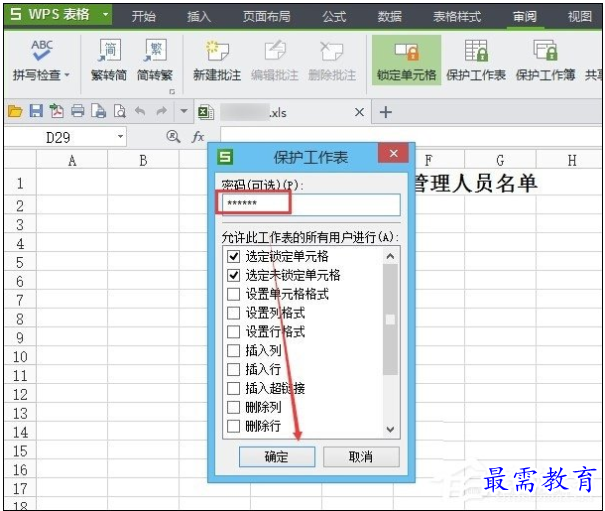Switch to the 开始 tab
The image size is (605, 511).
[144, 16]
